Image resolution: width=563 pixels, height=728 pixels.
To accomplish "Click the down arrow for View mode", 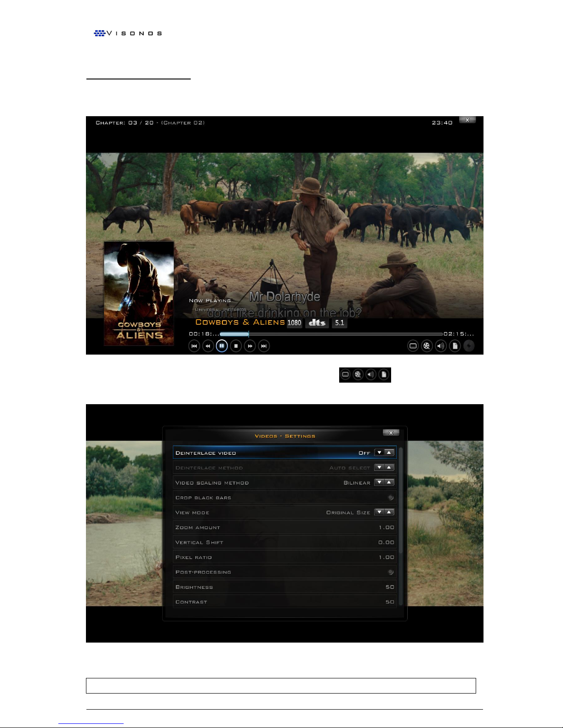I will pos(379,512).
